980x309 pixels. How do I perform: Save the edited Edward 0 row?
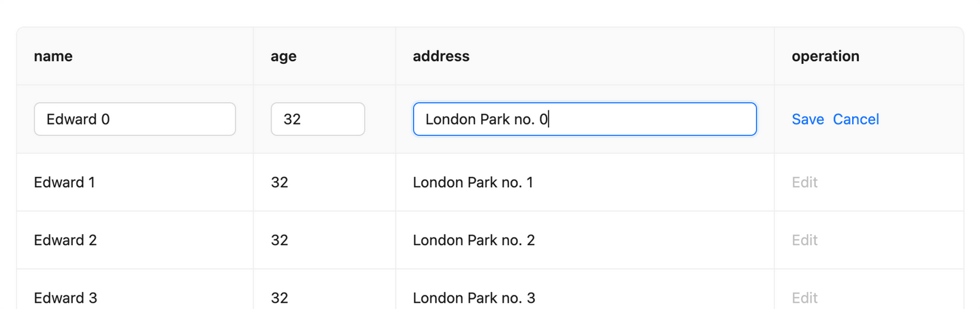[808, 119]
